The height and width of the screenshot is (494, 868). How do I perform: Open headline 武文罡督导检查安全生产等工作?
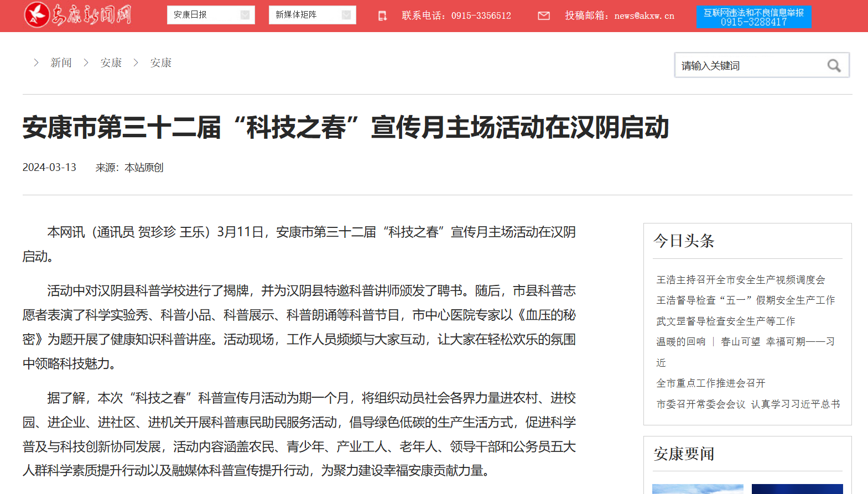(x=725, y=321)
